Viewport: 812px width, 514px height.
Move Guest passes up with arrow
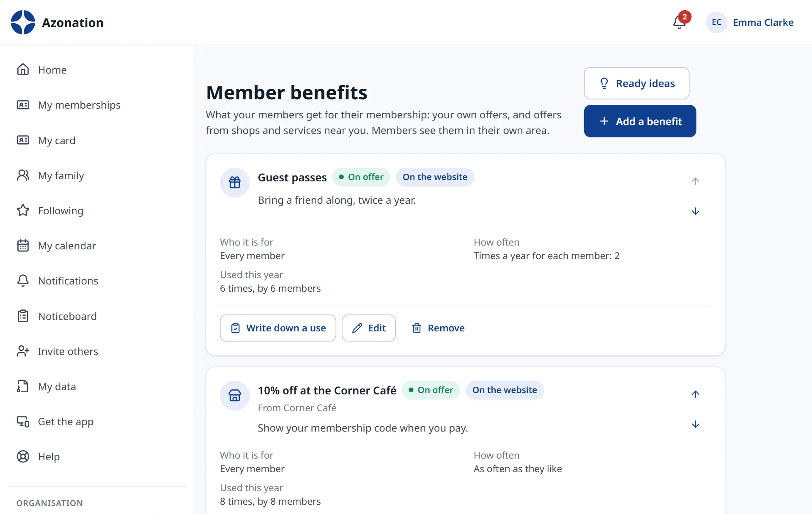696,181
